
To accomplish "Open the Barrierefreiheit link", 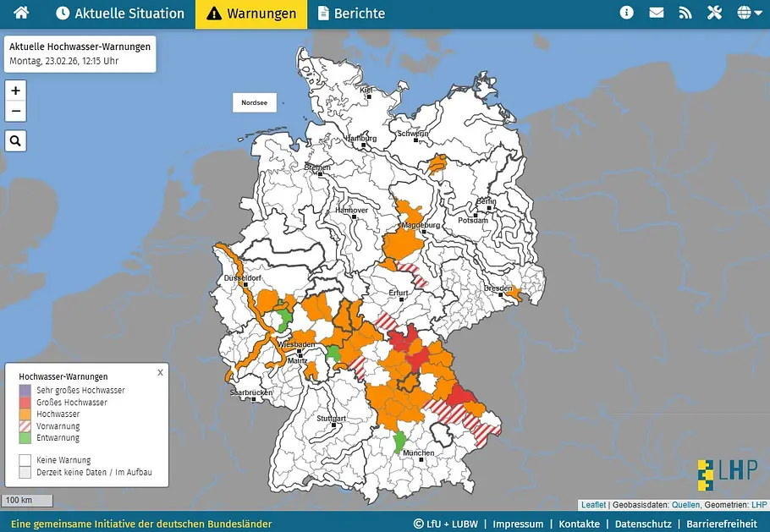I will [x=722, y=524].
